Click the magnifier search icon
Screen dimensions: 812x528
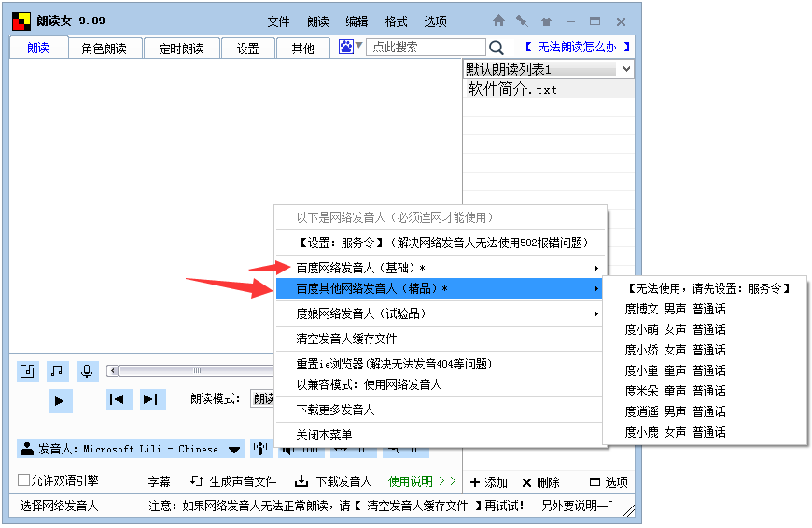[497, 48]
